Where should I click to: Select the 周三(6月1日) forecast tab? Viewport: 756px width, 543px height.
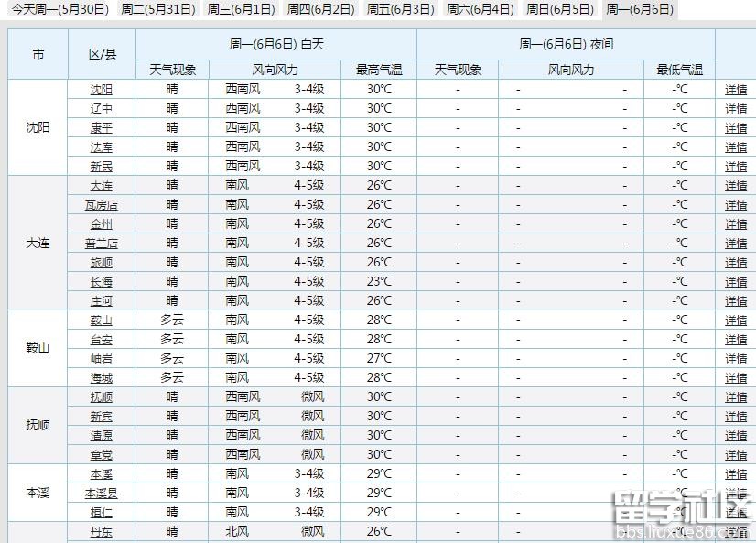[x=241, y=10]
